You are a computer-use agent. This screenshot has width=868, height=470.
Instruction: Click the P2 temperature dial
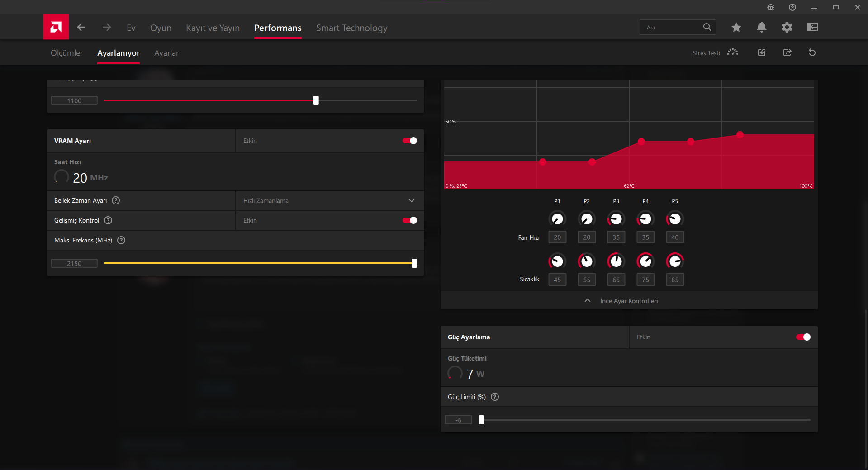click(587, 261)
